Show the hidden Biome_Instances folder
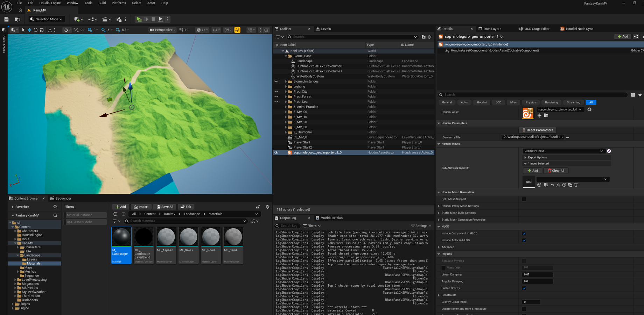This screenshot has width=644, height=315. [276, 81]
